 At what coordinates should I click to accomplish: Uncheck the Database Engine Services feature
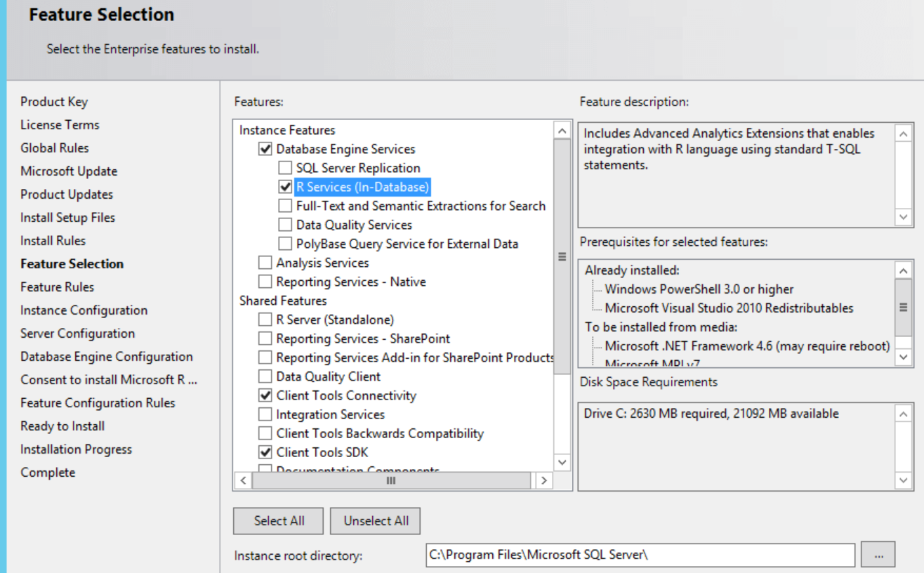click(265, 149)
